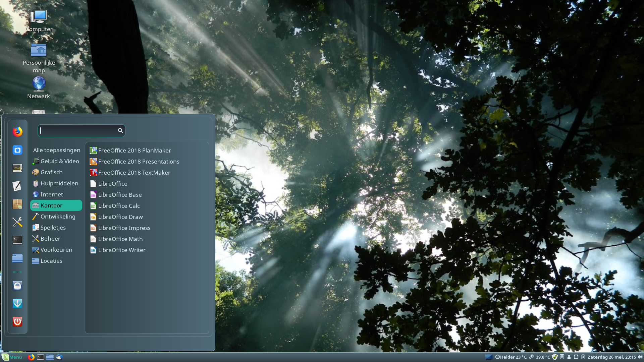The image size is (644, 362).
Task: Open the file manager folder favorite in the sidebar
Action: pyautogui.click(x=17, y=258)
